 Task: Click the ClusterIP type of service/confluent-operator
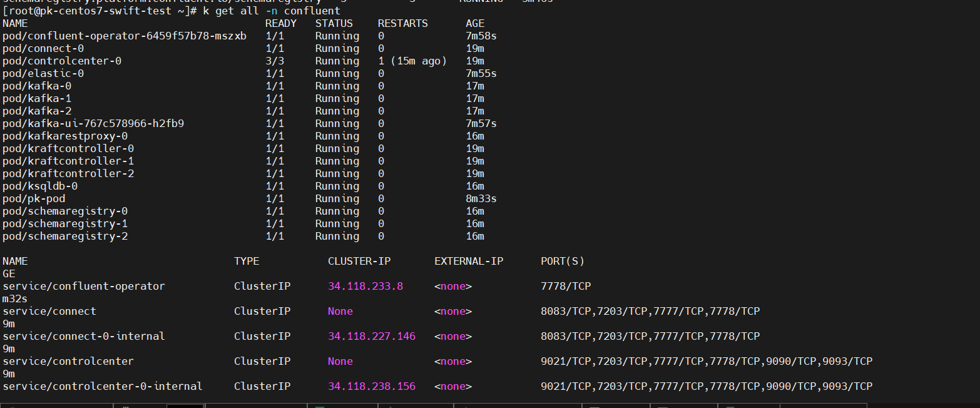click(x=262, y=286)
